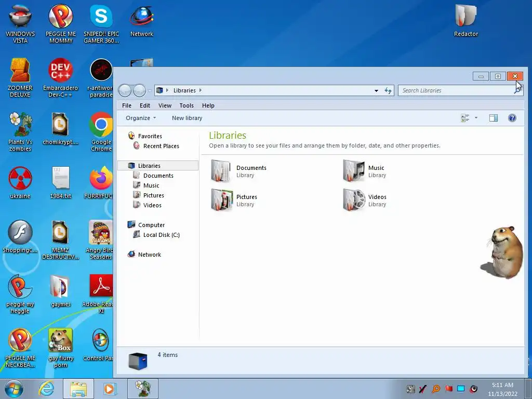
Task: Click the Forward navigation button
Action: coord(139,90)
